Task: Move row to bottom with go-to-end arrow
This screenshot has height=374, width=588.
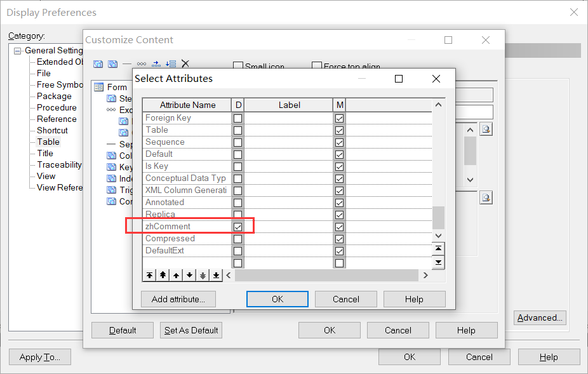Action: coord(216,276)
